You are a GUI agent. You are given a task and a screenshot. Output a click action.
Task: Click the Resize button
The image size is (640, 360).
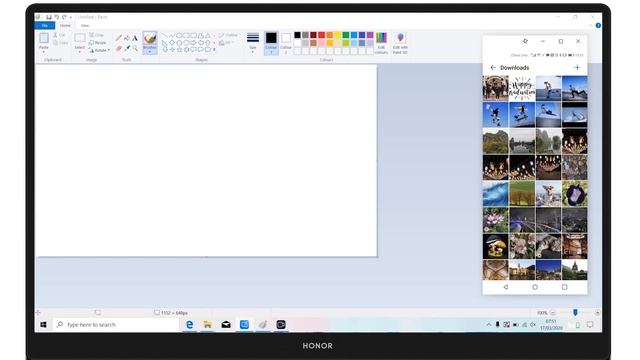pyautogui.click(x=98, y=42)
